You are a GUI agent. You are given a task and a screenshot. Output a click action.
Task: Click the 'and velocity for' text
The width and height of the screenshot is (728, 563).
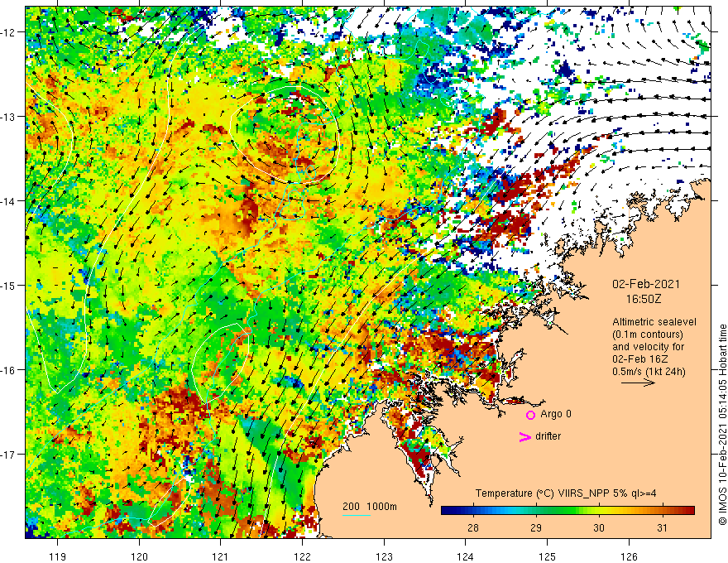pyautogui.click(x=648, y=347)
